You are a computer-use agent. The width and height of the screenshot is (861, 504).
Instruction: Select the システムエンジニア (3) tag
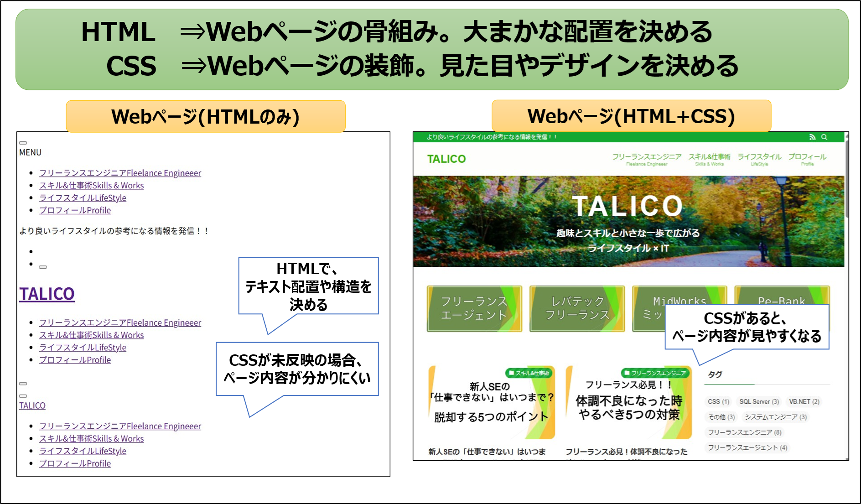pyautogui.click(x=775, y=417)
